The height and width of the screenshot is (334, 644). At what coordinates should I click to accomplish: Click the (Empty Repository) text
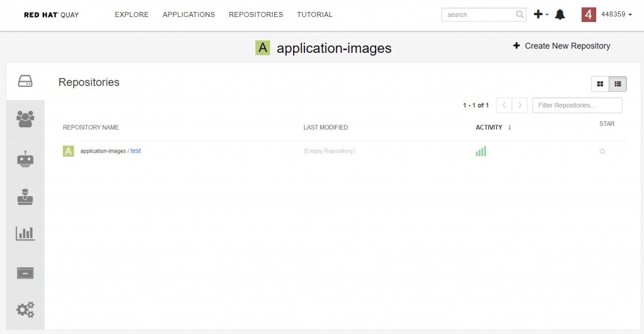(x=329, y=151)
